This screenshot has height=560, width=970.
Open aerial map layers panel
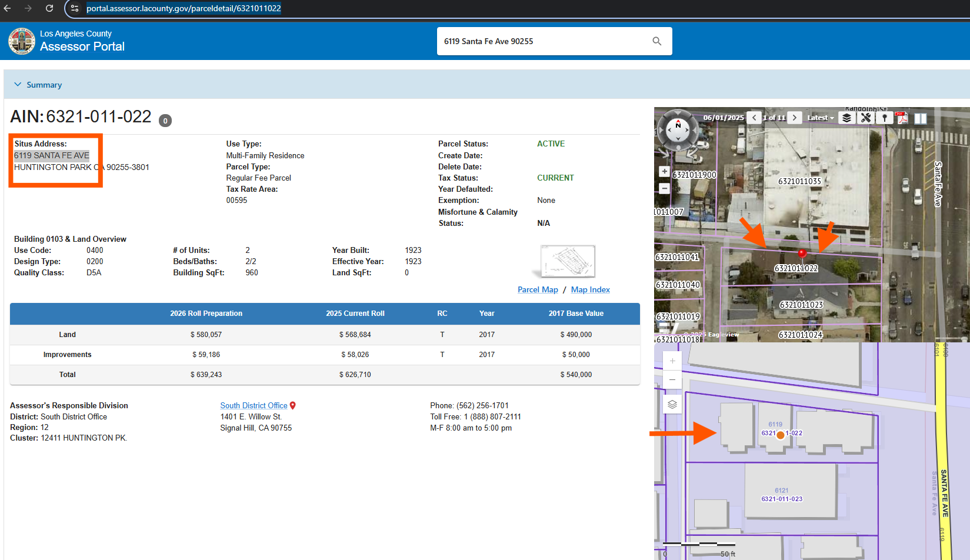coord(846,118)
